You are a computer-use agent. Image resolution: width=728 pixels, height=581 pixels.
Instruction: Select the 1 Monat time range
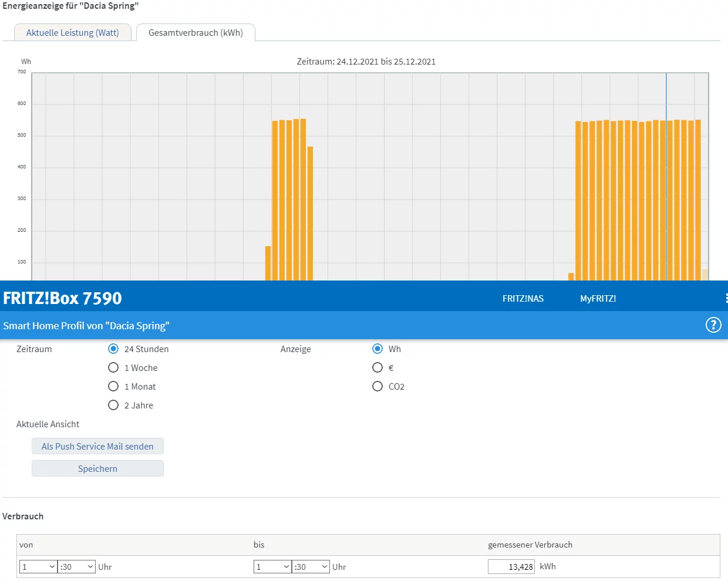pos(113,386)
